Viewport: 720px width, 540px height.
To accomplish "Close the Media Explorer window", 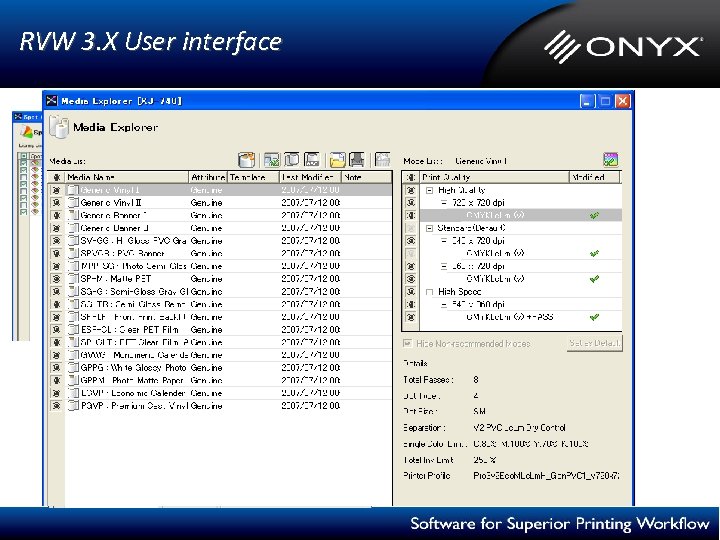I will pos(623,101).
